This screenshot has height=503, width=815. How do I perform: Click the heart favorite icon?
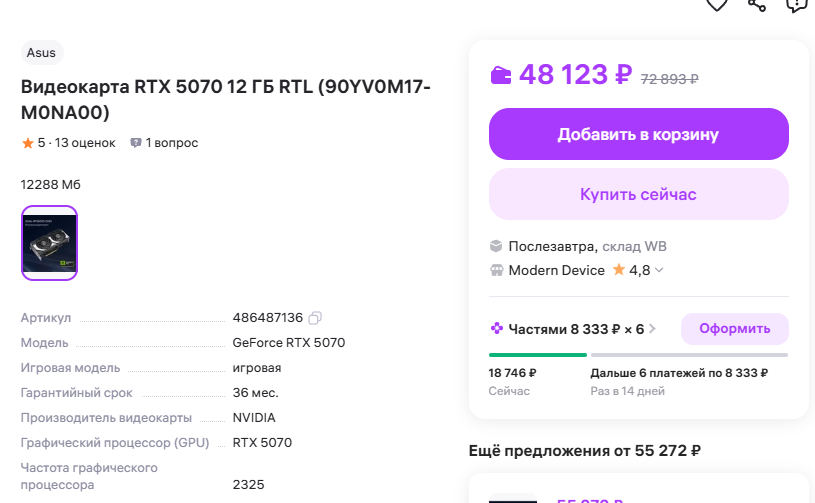pos(717,4)
